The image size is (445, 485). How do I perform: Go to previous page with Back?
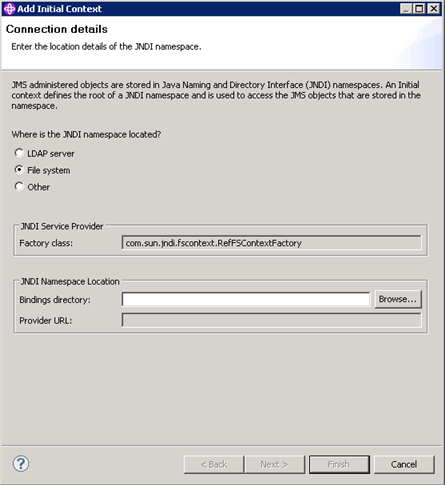(214, 464)
